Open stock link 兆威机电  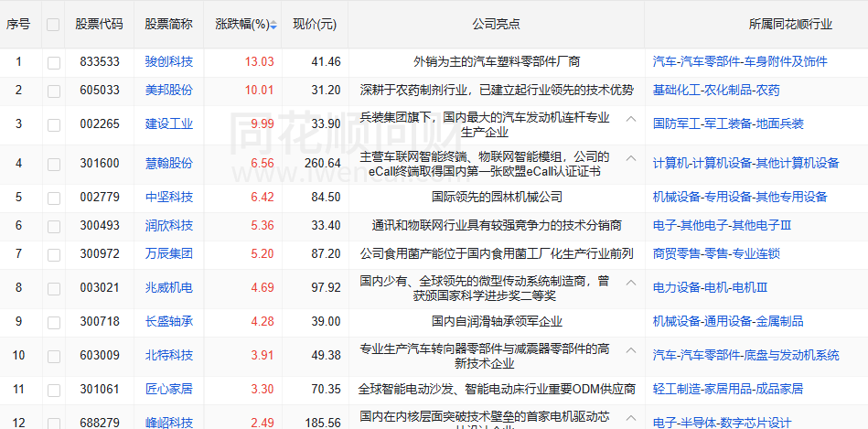169,288
